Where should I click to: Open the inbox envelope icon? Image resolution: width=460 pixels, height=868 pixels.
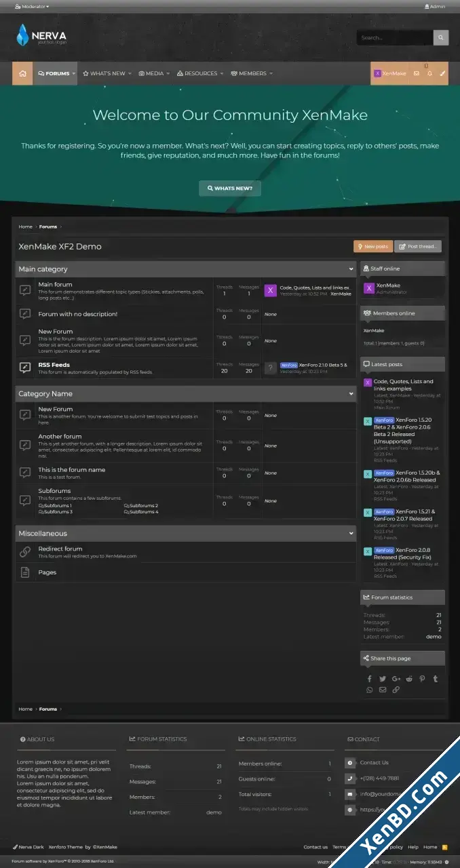point(417,73)
